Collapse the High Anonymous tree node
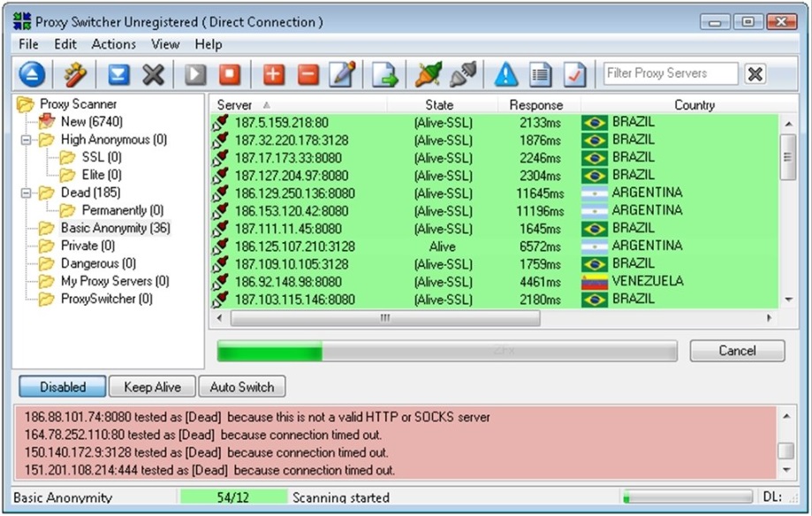Screen dimensions: 812x516 (x=26, y=140)
